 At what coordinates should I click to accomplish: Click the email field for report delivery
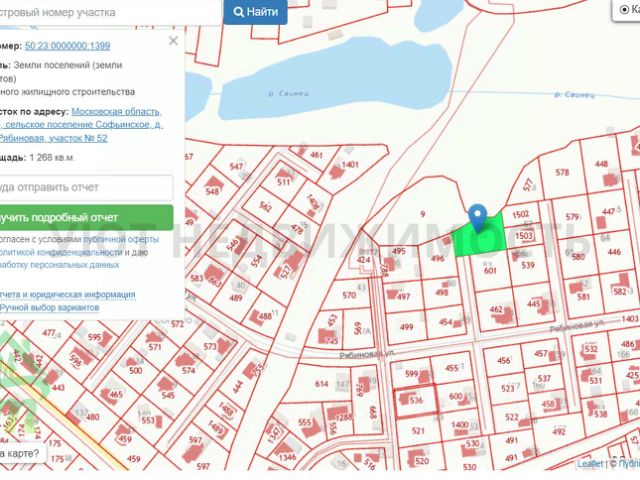coord(86,187)
